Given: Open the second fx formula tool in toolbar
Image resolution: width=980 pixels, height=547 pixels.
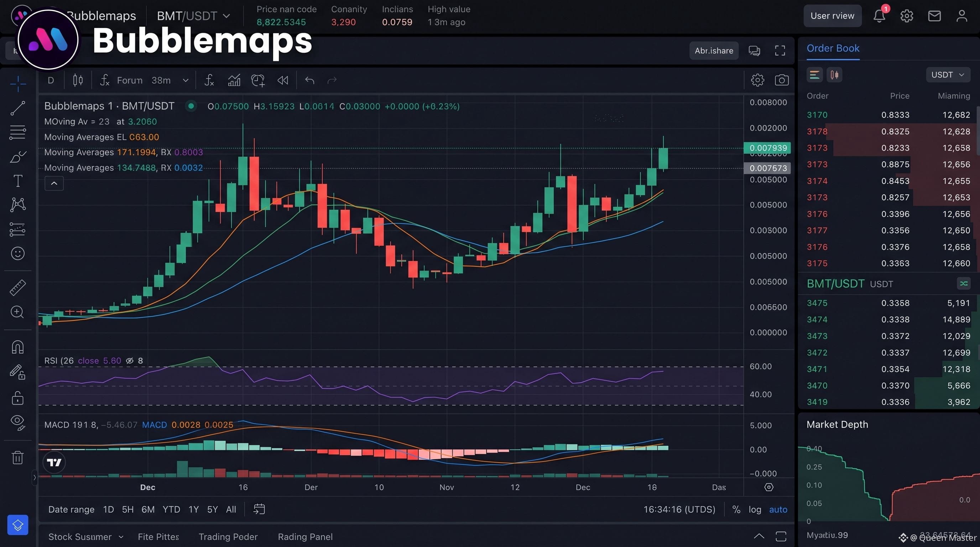Looking at the screenshot, I should pyautogui.click(x=209, y=80).
